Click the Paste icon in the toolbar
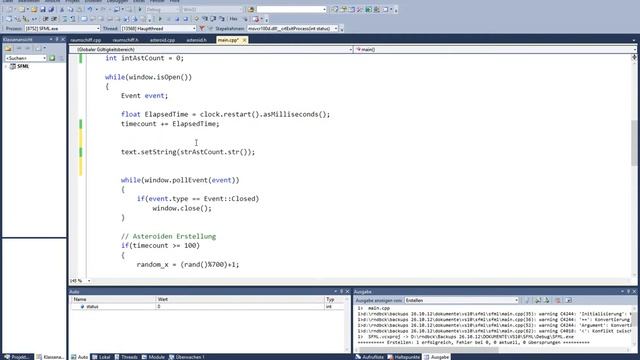Image resolution: width=640 pixels, height=360 pixels. coord(80,9)
